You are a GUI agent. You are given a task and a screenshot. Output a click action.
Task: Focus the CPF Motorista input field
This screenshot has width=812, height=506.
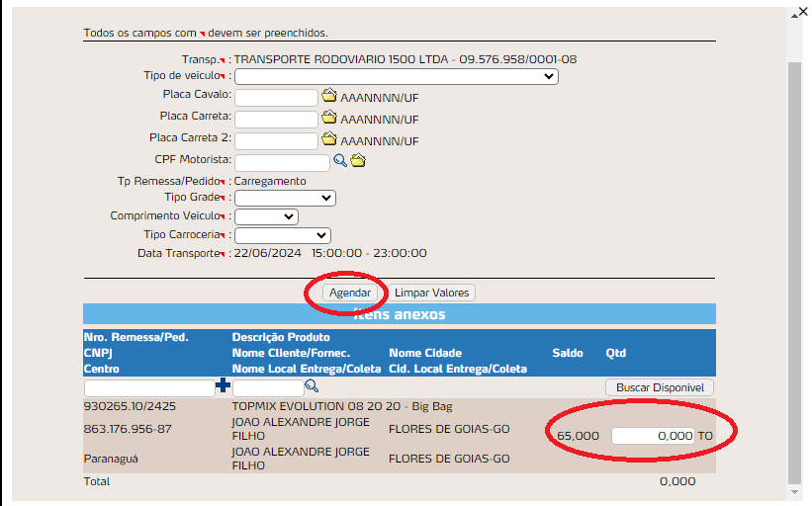click(282, 163)
